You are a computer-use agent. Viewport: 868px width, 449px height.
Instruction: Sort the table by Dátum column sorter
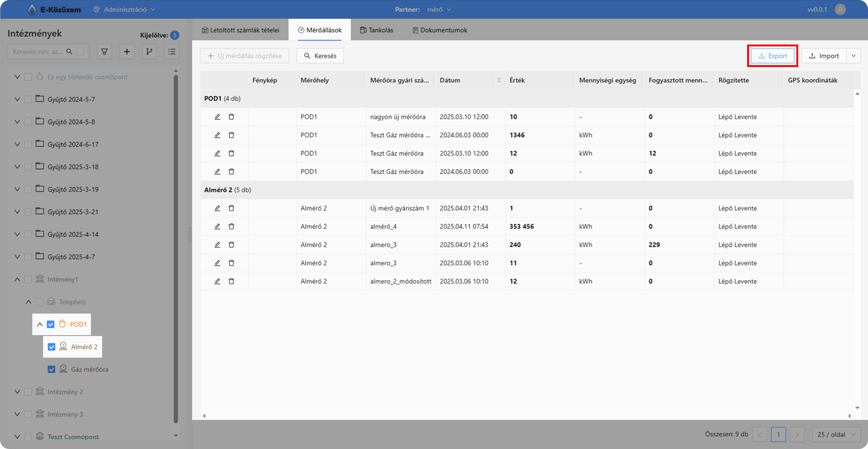(x=499, y=80)
